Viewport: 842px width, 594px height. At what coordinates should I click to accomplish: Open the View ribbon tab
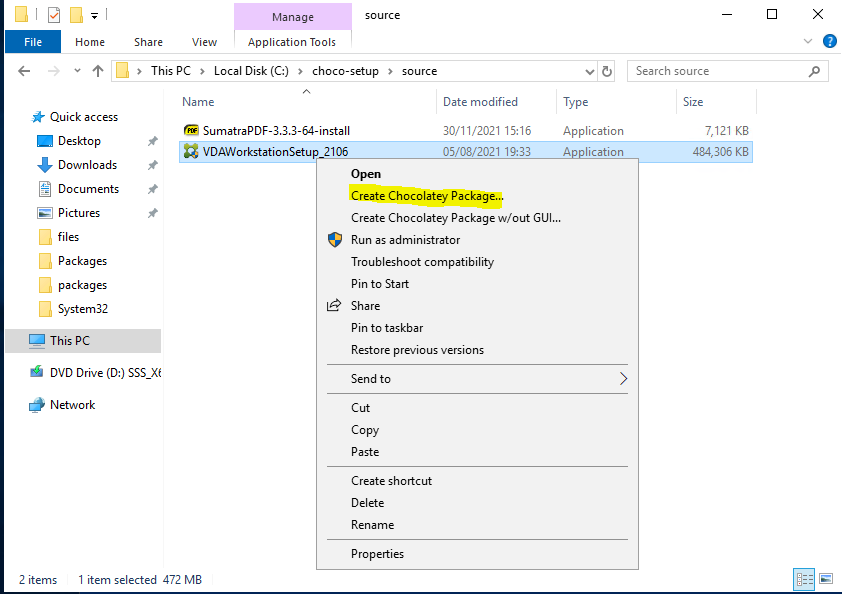204,42
